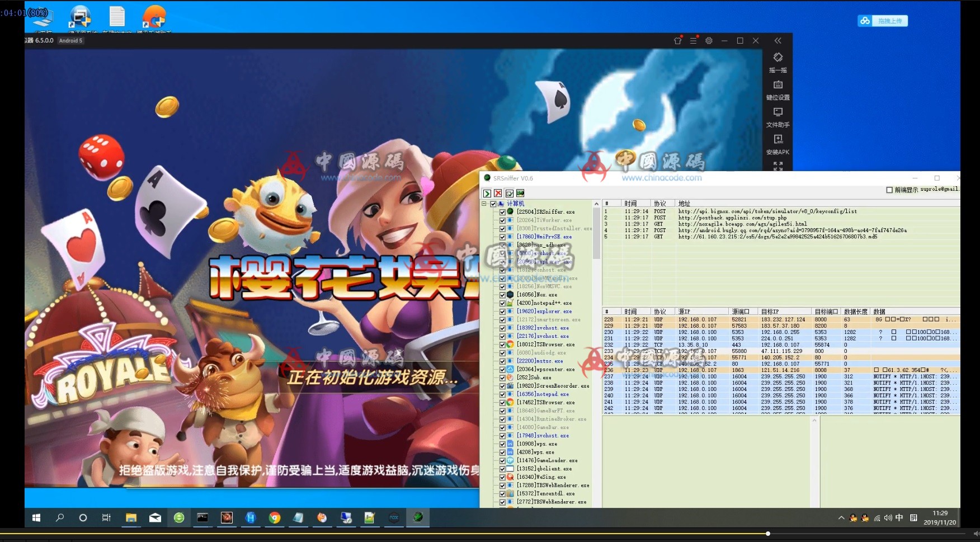The width and height of the screenshot is (980, 542).
Task: Uncheck [4200]notepad++.exe checkbox
Action: pyautogui.click(x=502, y=303)
